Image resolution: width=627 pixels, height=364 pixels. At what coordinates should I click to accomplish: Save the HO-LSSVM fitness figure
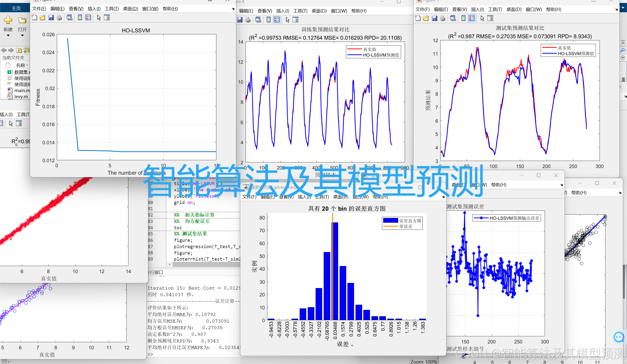[51, 18]
